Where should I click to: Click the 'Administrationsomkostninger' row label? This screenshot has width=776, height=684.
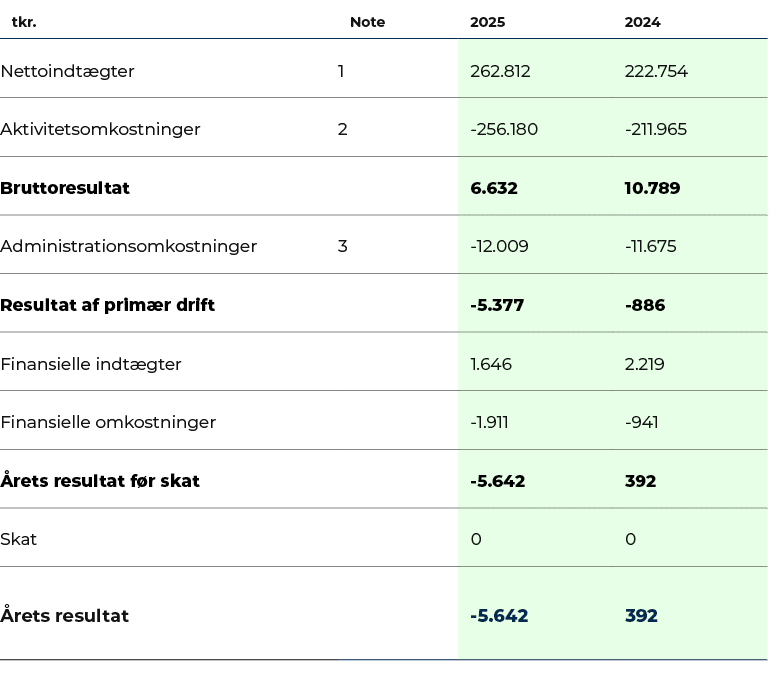click(x=129, y=246)
